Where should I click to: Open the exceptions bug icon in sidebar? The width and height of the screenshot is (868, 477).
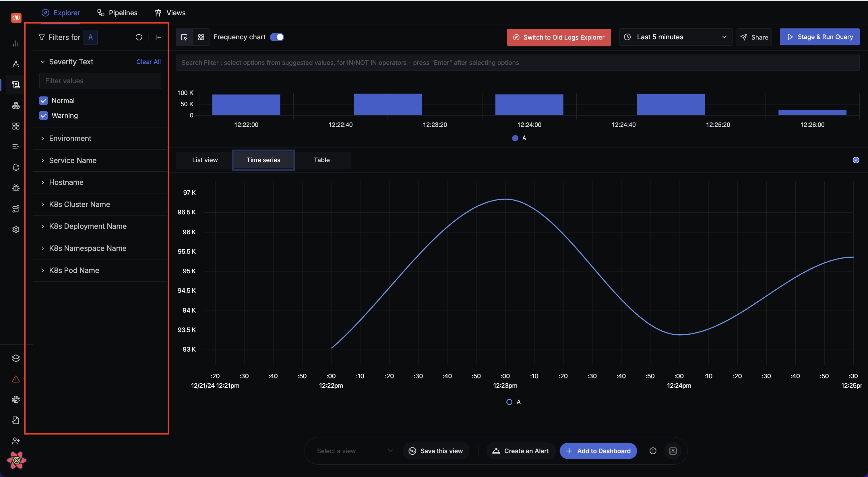click(16, 188)
